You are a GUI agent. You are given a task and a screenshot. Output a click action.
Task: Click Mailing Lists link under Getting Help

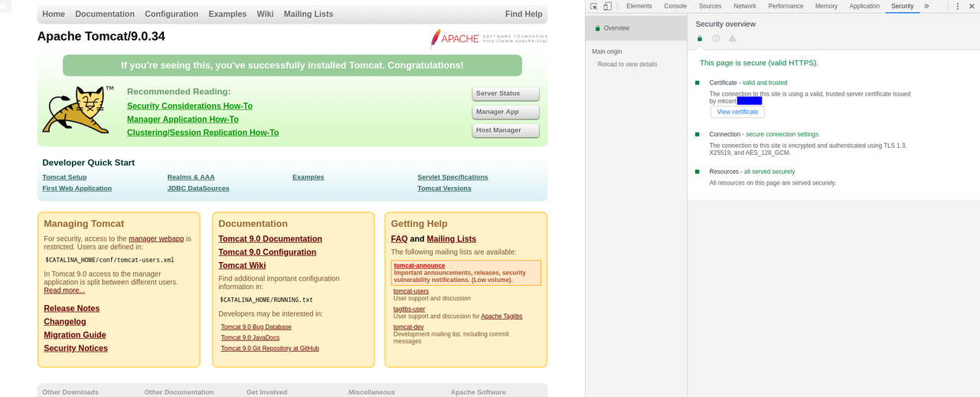click(x=452, y=239)
